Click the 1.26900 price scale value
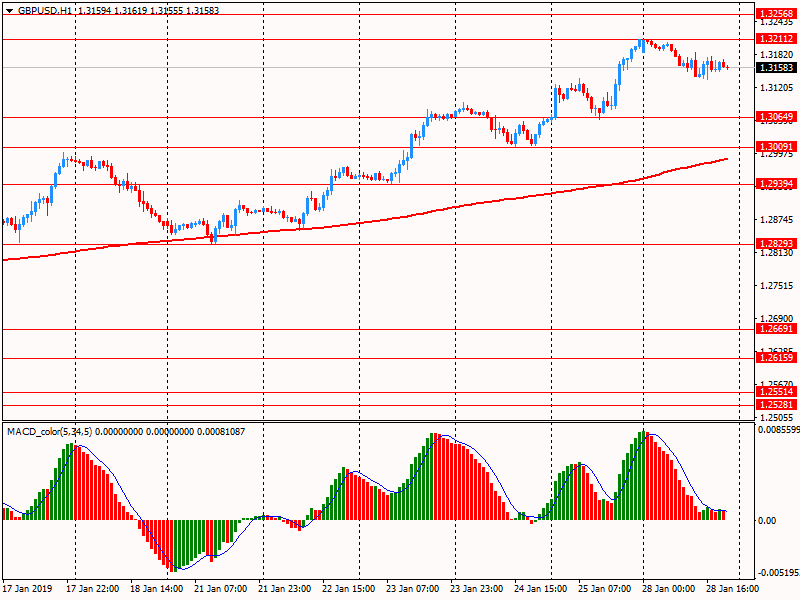 777,319
